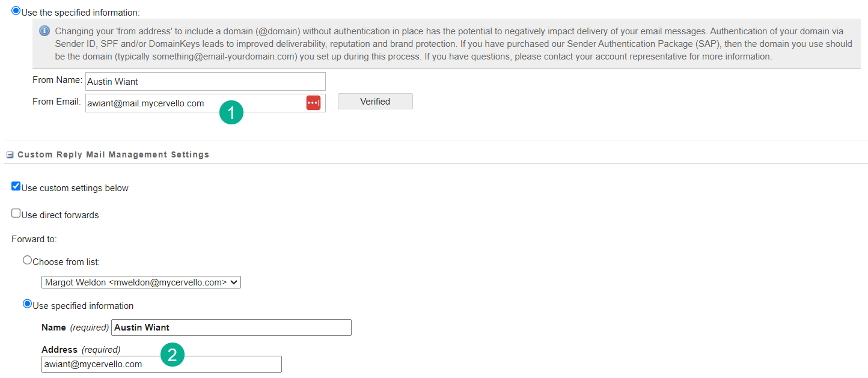This screenshot has height=378, width=868.
Task: Click inside the From Name input field
Action: point(204,81)
